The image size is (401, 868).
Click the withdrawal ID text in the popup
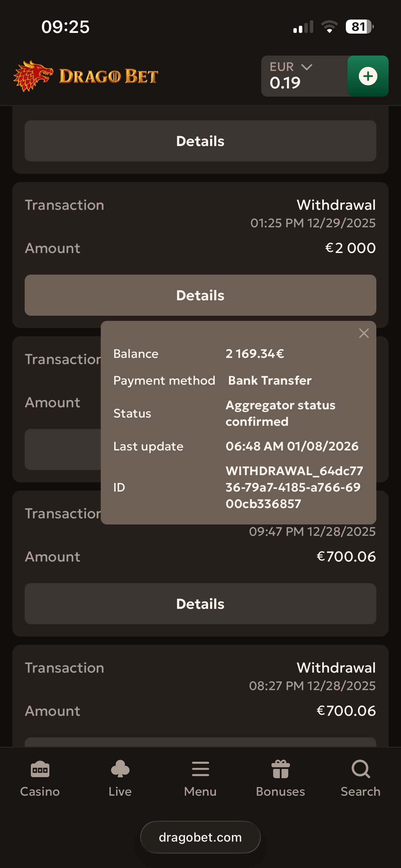point(294,487)
